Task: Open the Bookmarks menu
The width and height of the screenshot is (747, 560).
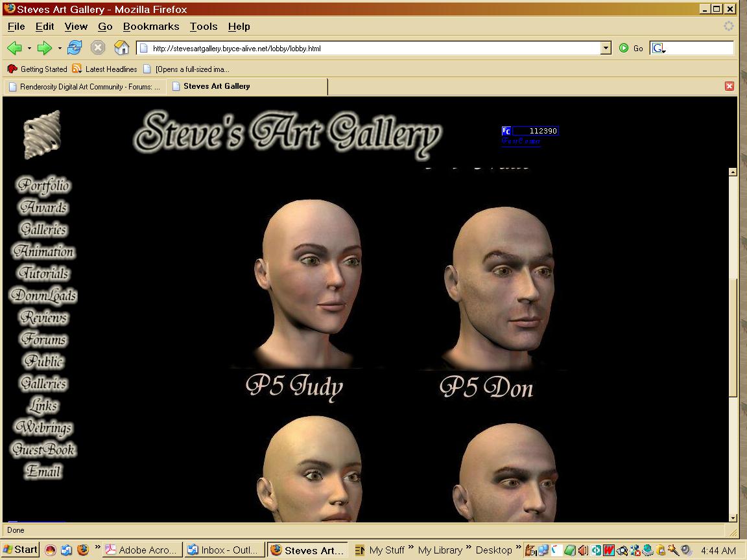Action: point(150,27)
